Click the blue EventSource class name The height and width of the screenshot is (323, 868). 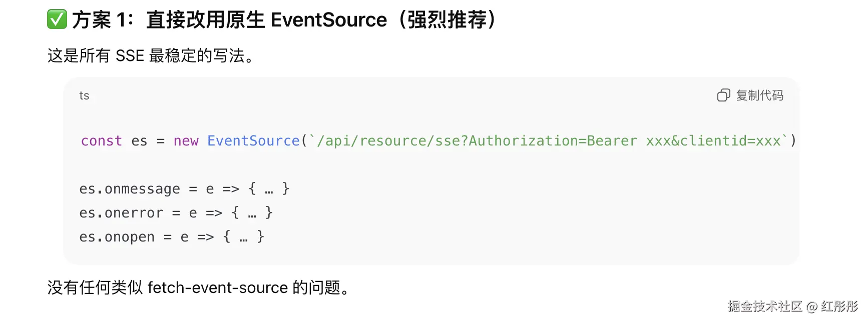(x=253, y=141)
